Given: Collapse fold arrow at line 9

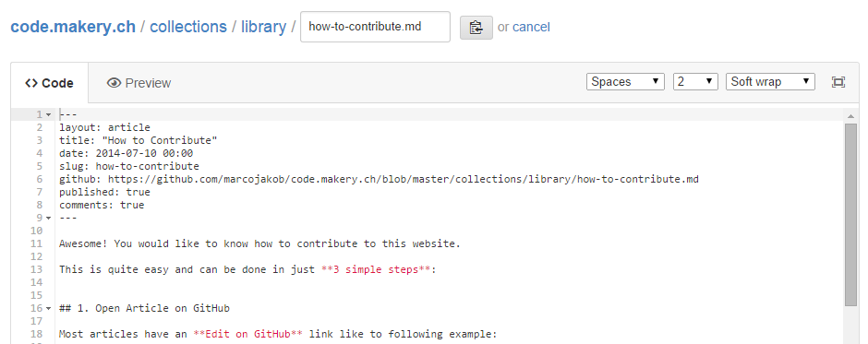Looking at the screenshot, I should point(48,218).
